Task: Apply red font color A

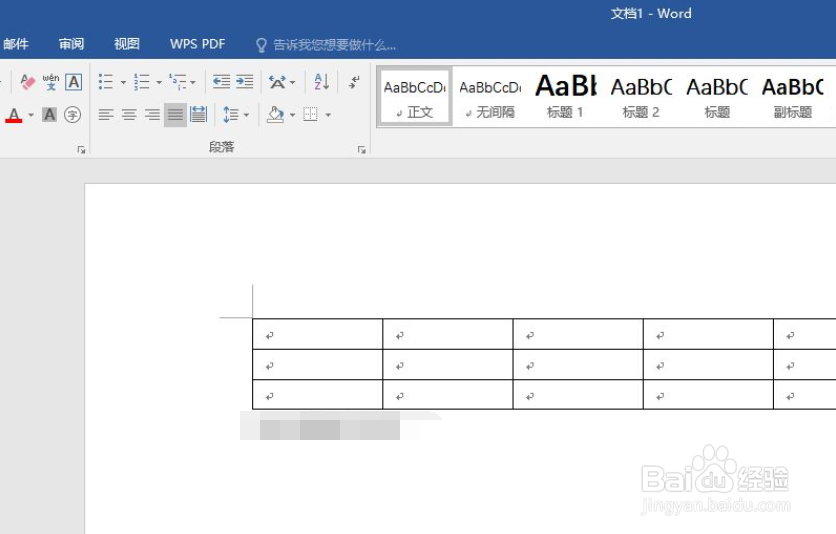Action: [x=14, y=115]
